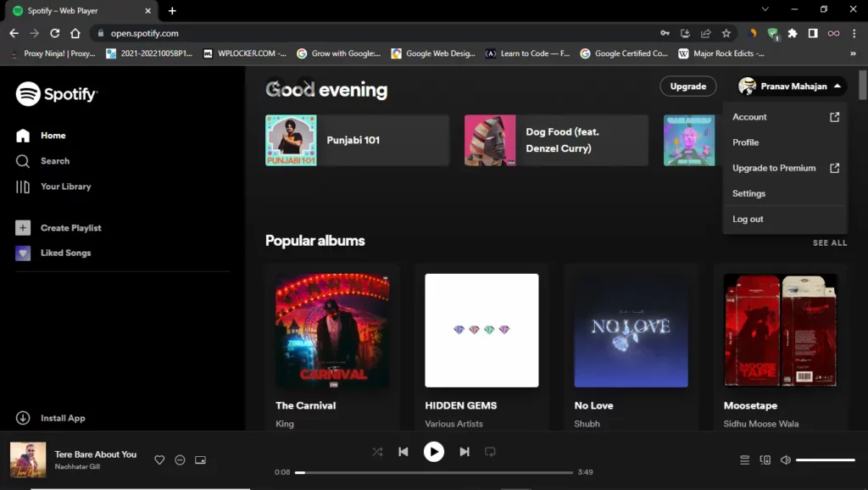Click the Install App download icon
Viewport: 868px width, 490px height.
(x=23, y=418)
